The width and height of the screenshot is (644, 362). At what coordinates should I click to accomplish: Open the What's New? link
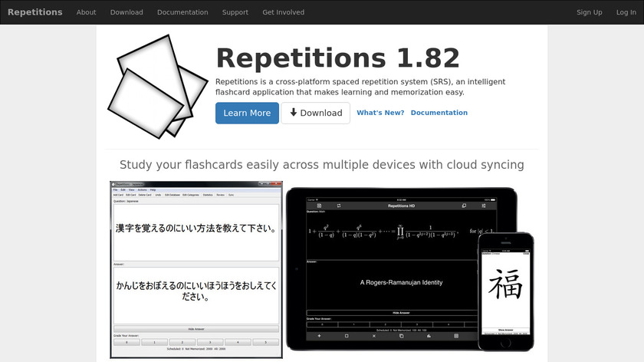380,113
